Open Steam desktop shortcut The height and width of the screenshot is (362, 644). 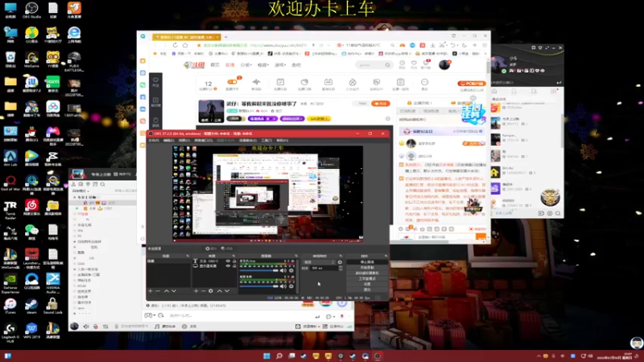31,306
